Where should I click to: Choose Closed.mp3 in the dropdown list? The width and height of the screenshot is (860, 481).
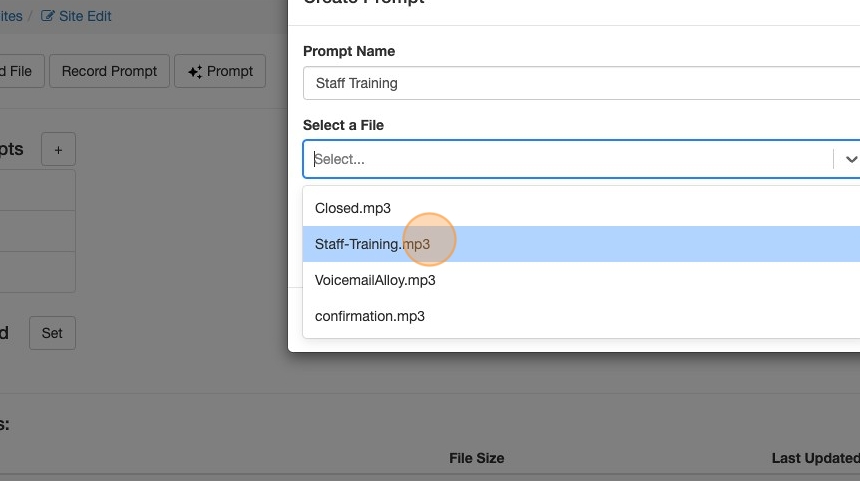tap(581, 208)
